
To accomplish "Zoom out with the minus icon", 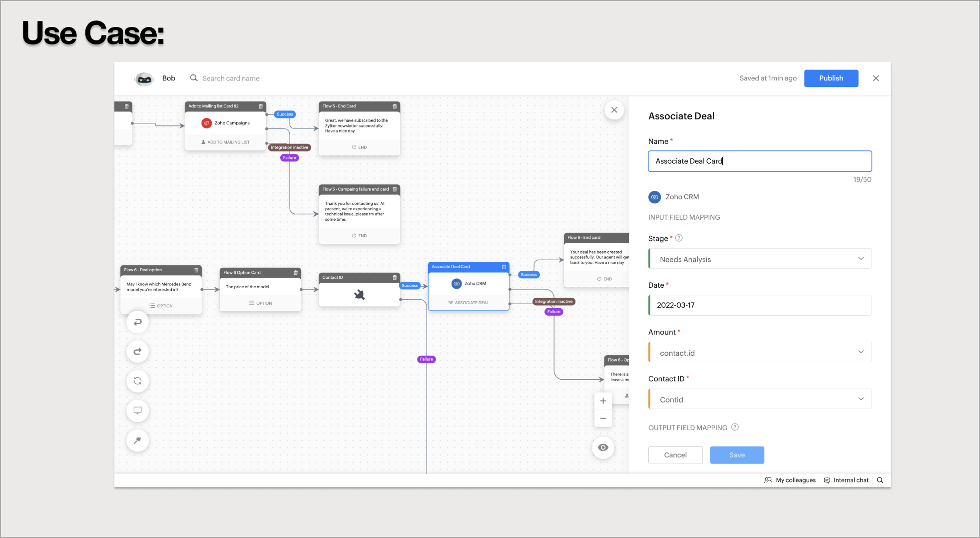I will click(603, 419).
